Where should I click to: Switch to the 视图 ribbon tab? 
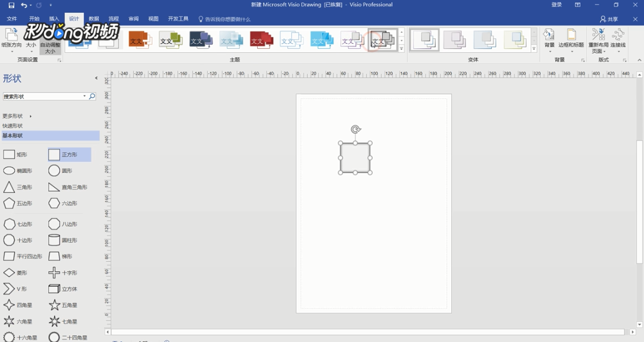click(x=153, y=19)
